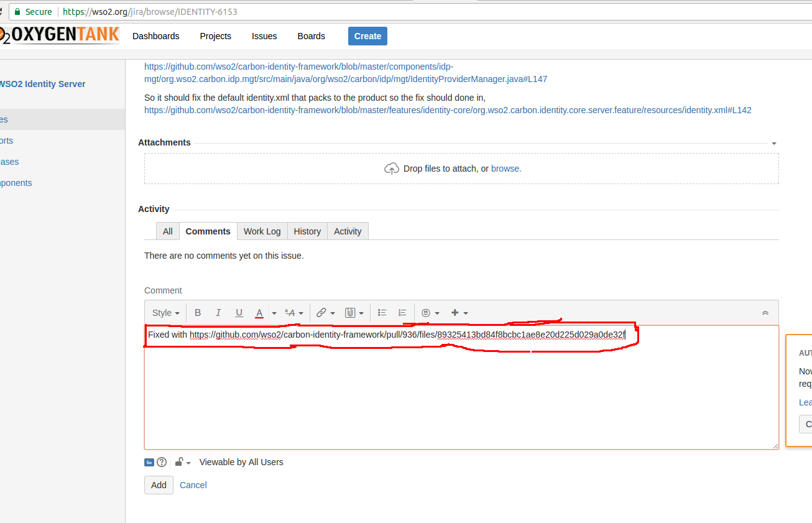Click the browse link to attach files
This screenshot has width=812, height=523.
click(506, 169)
